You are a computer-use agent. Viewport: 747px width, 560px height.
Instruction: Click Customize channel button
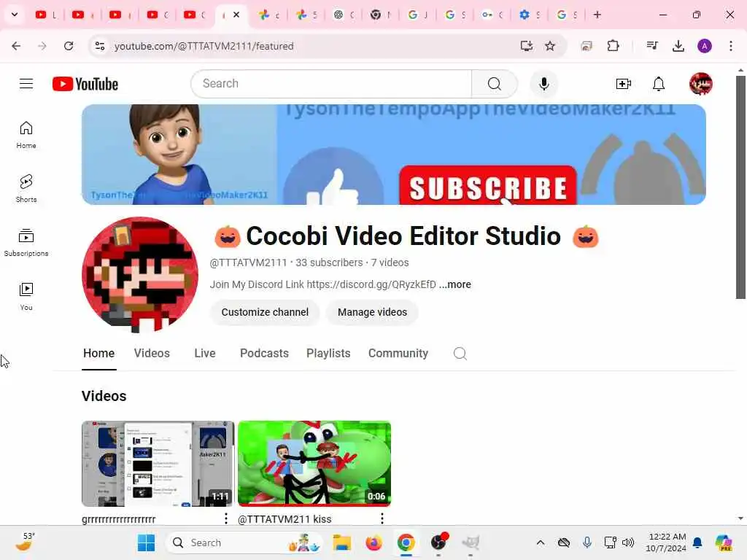click(265, 312)
